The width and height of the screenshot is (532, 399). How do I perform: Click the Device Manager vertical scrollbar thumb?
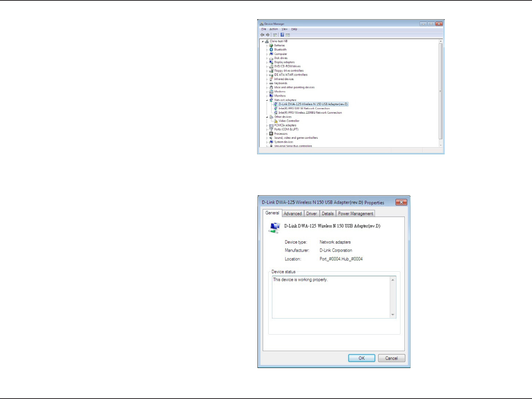pyautogui.click(x=441, y=91)
